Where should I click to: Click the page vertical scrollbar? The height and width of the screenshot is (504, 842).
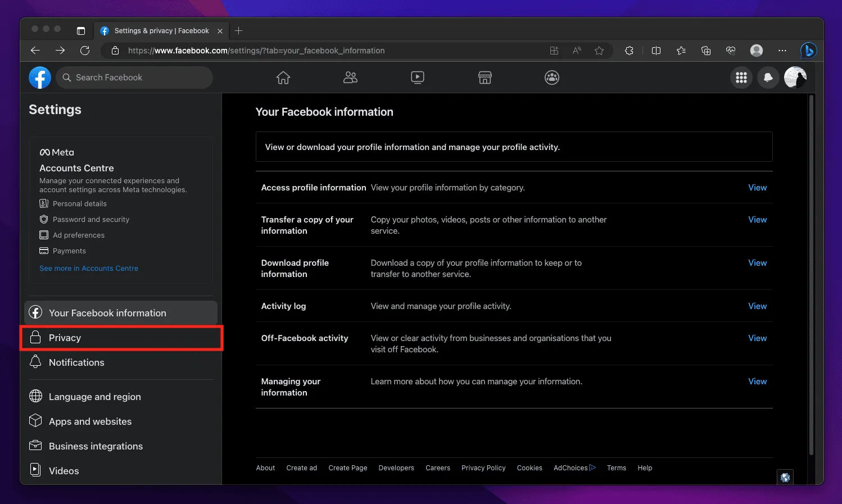pos(811,275)
